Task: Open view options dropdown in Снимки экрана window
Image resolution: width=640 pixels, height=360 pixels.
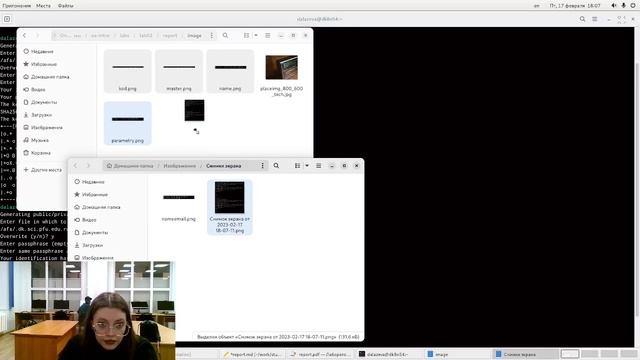Action: (307, 166)
